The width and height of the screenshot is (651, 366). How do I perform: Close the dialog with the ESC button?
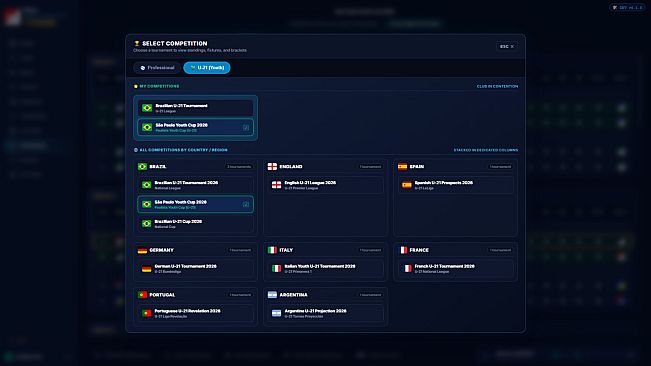507,46
